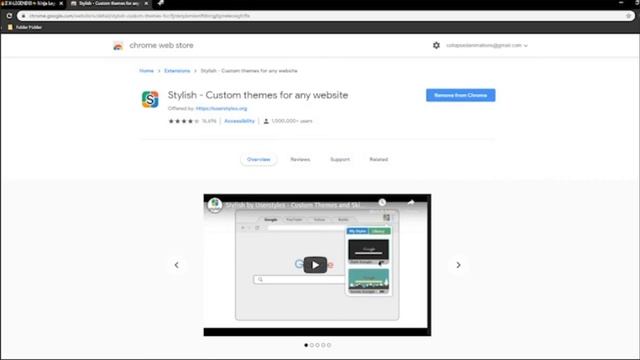
Task: Reload the page with the refresh icon
Action: [x=9, y=16]
